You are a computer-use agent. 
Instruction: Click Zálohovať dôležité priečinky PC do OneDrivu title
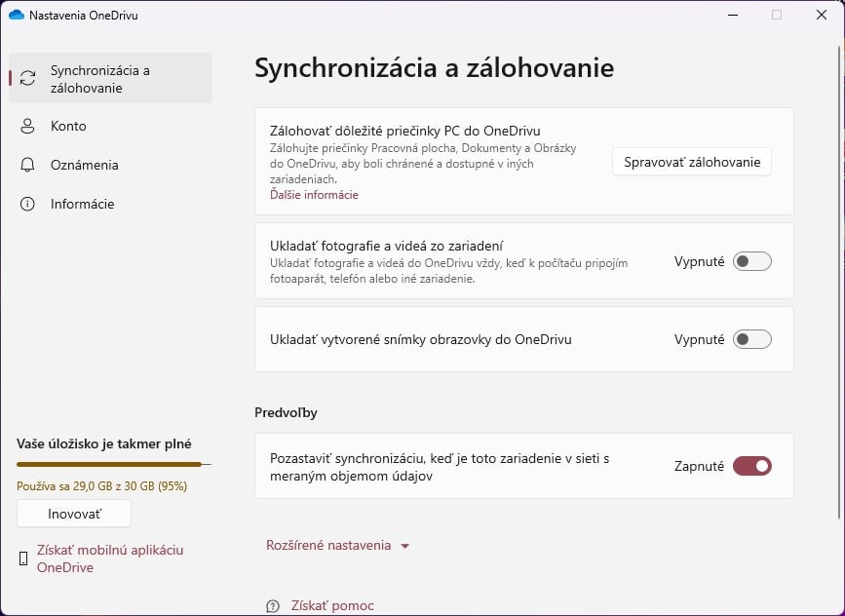(404, 131)
